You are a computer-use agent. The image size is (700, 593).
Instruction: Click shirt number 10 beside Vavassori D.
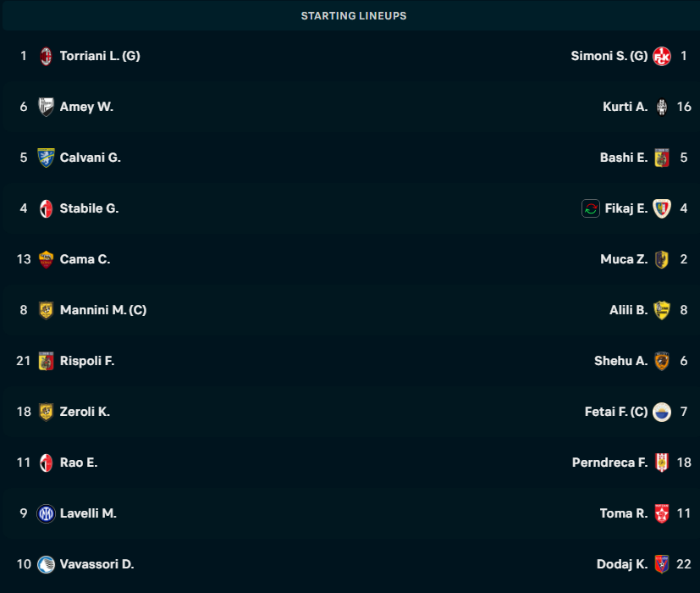(24, 564)
